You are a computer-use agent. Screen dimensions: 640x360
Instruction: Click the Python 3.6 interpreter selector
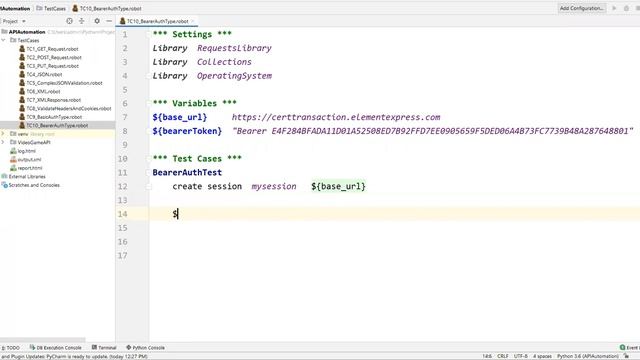(x=588, y=356)
